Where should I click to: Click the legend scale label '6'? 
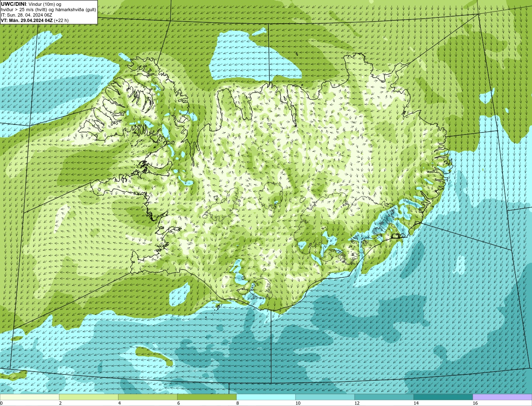178,403
